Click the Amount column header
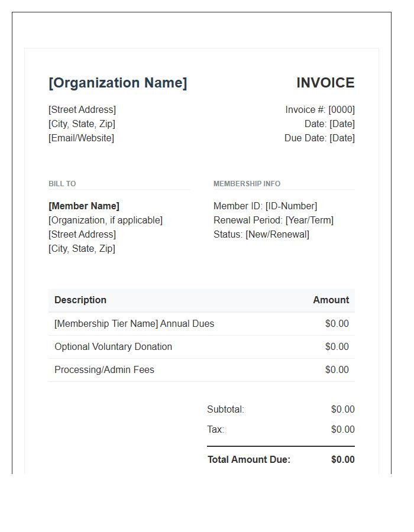The height and width of the screenshot is (532, 414). (x=331, y=300)
